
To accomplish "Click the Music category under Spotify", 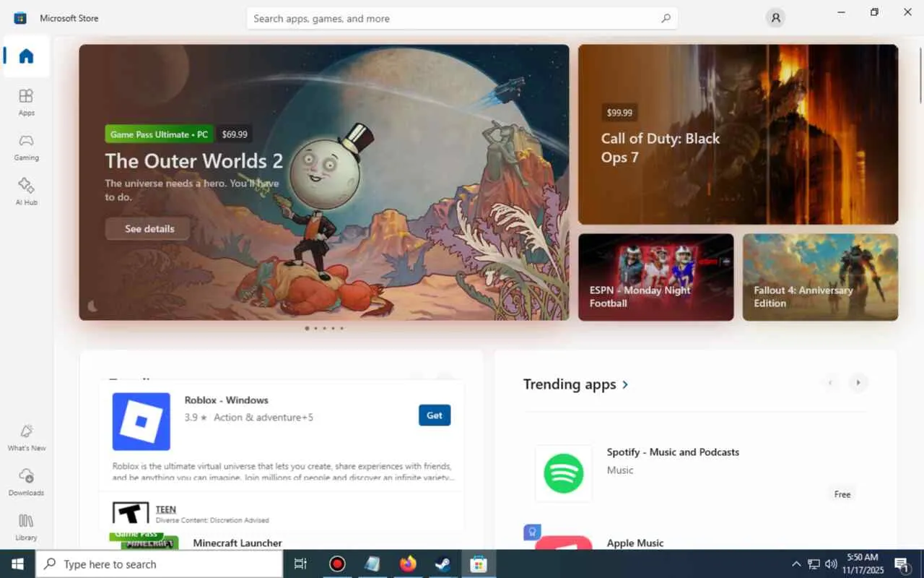I will (620, 470).
